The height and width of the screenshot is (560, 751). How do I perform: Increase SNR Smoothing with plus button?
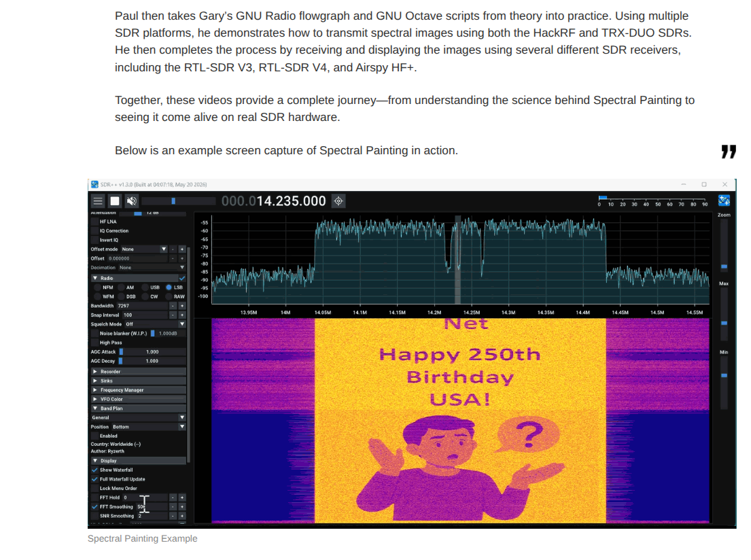(x=182, y=516)
